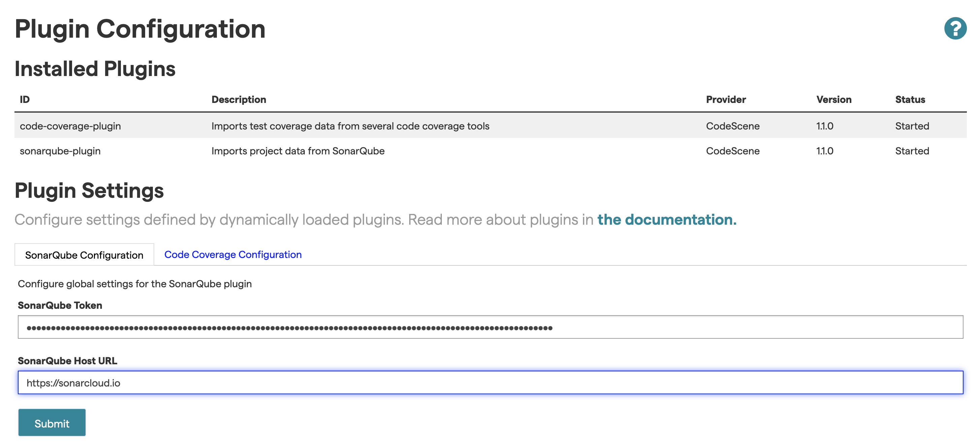This screenshot has height=444, width=980.
Task: Click the Status column header
Action: pyautogui.click(x=910, y=100)
